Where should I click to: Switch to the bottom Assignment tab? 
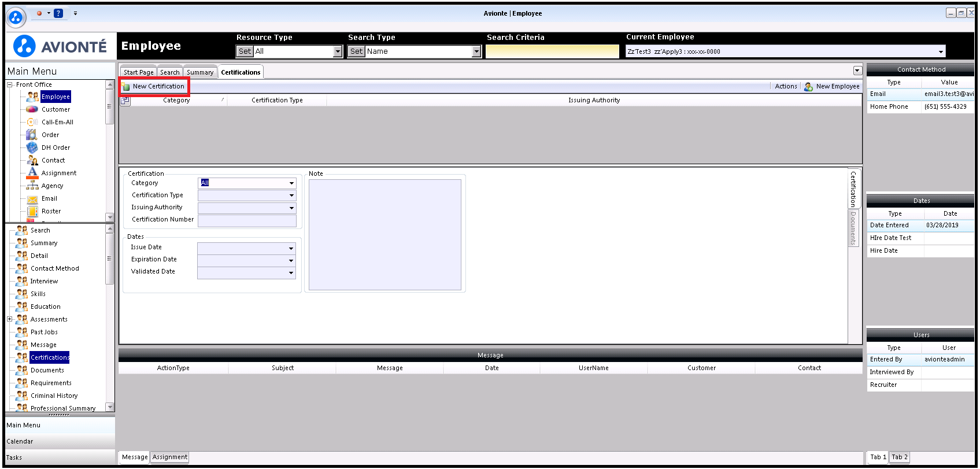pos(170,457)
